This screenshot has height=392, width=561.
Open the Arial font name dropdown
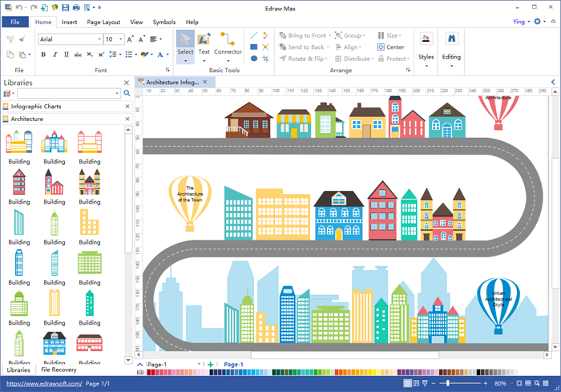(x=99, y=38)
